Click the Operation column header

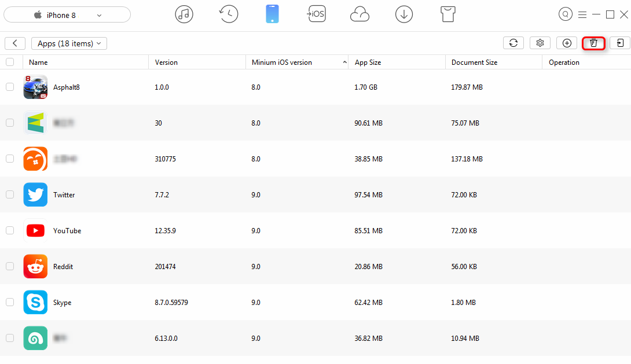[564, 62]
